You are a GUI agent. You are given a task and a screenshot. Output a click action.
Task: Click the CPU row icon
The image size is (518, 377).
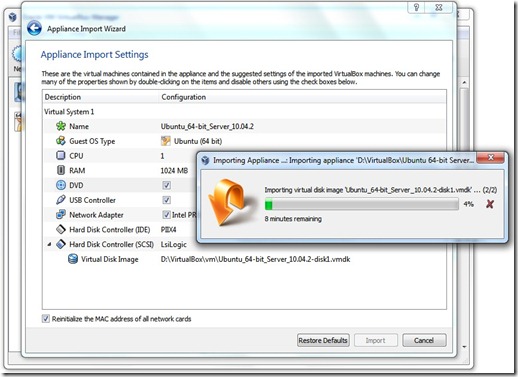[x=61, y=155]
